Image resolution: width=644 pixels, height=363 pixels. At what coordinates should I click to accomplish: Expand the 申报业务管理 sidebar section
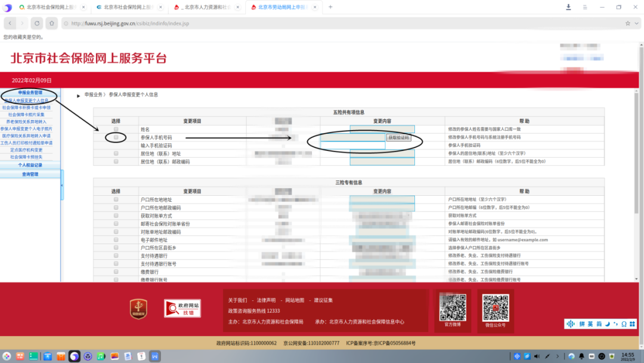point(30,93)
